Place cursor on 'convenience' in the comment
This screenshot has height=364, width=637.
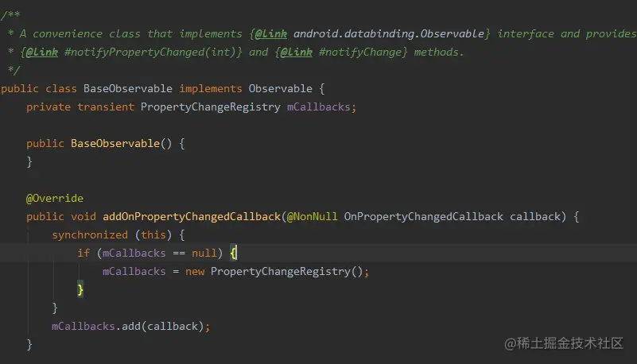tap(68, 33)
